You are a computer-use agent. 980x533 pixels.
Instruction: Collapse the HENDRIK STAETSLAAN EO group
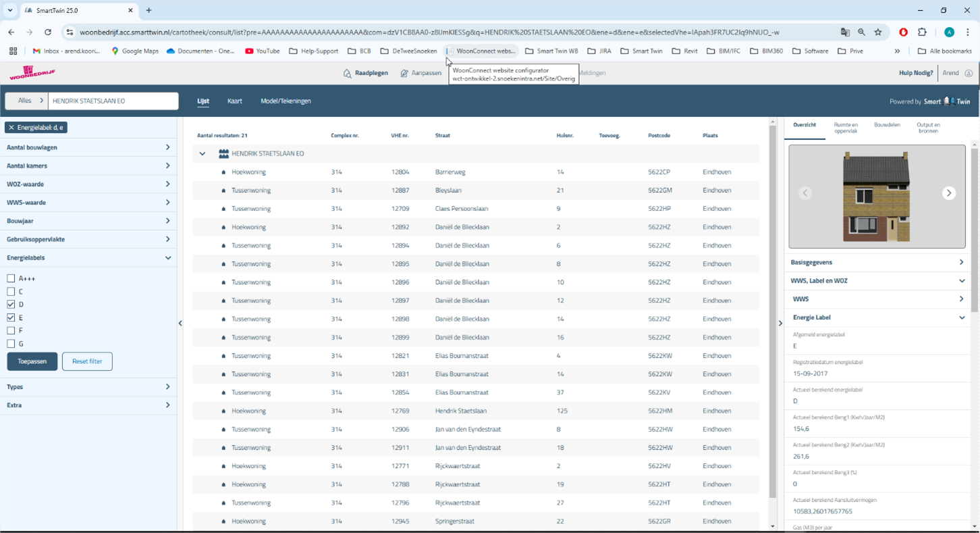point(202,154)
